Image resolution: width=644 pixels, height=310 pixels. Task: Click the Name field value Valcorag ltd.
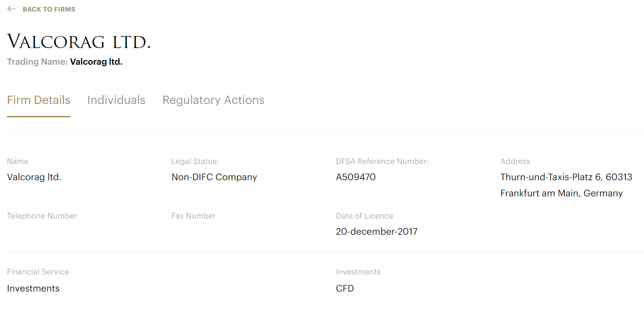34,177
